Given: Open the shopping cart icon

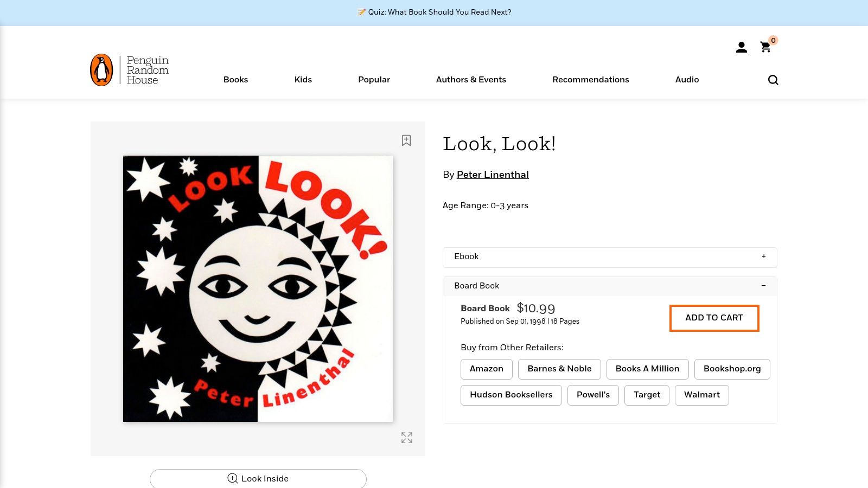Looking at the screenshot, I should pyautogui.click(x=765, y=47).
